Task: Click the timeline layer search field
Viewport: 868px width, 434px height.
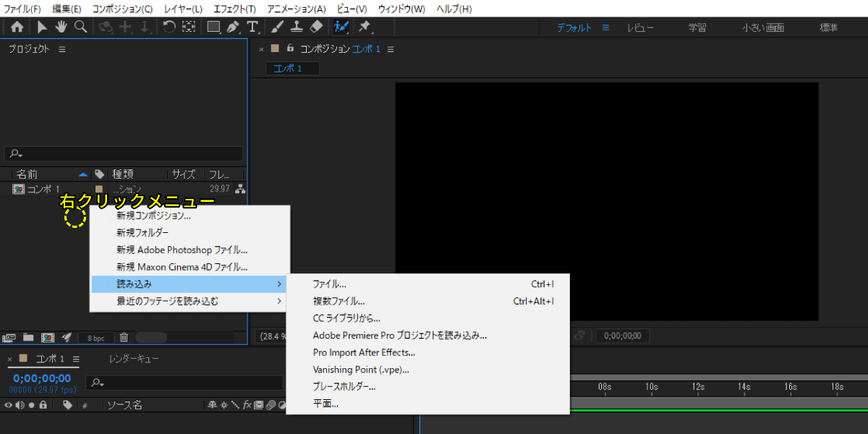Action: tap(184, 383)
